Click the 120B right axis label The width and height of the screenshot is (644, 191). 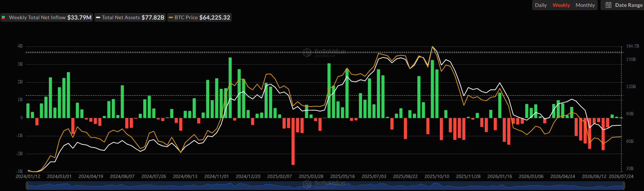[x=631, y=87]
